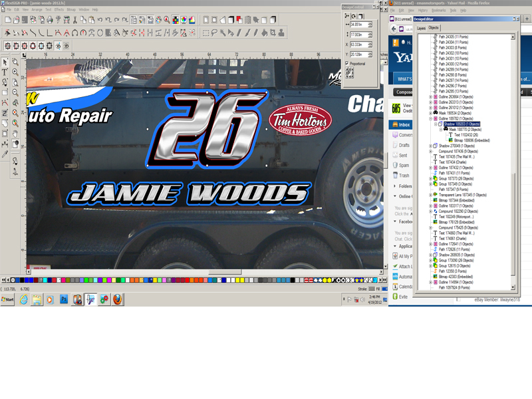Open Internet Explorer from the taskbar

click(x=24, y=299)
